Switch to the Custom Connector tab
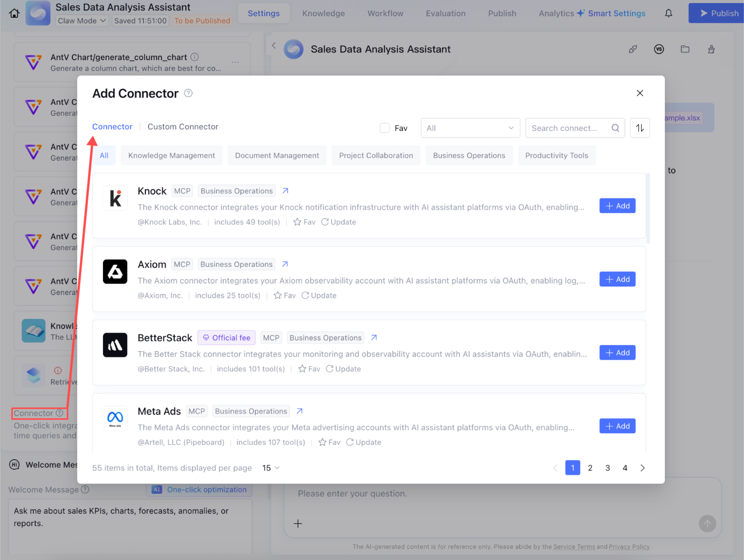 coord(183,126)
